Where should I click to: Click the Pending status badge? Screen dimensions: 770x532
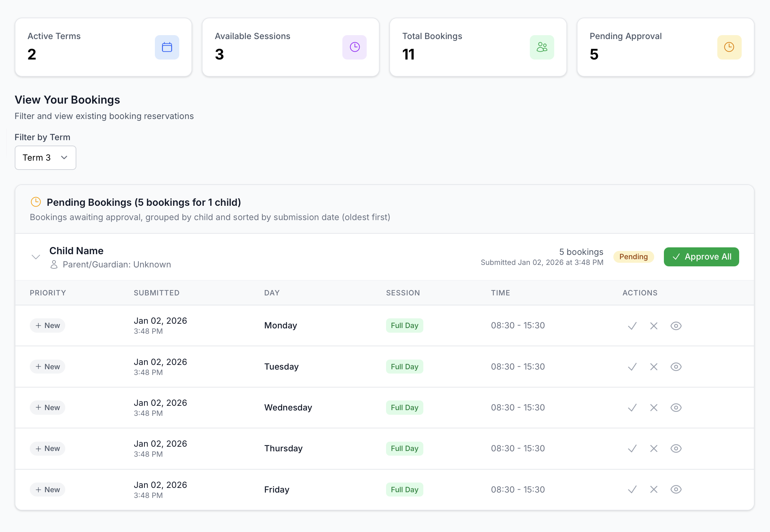pyautogui.click(x=633, y=257)
